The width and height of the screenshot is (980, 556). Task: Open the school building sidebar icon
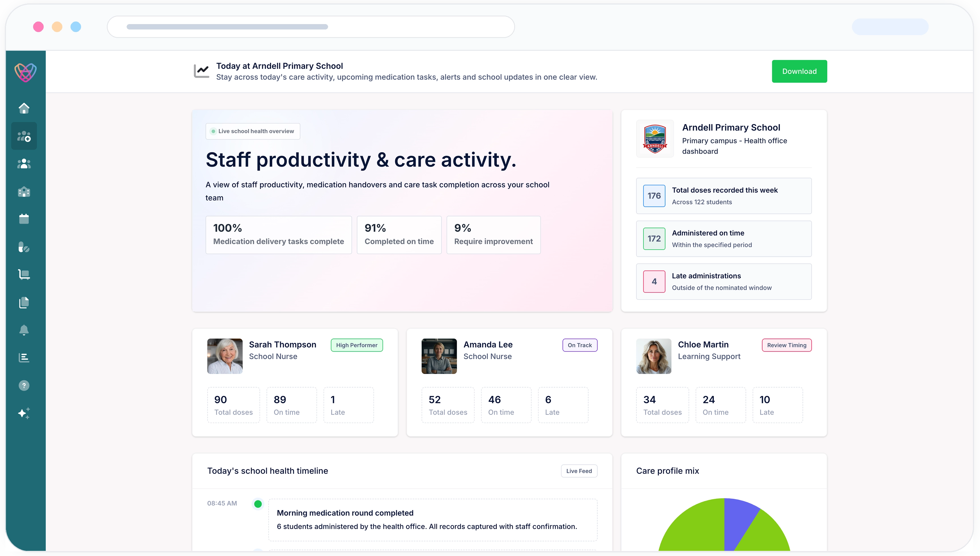(24, 192)
